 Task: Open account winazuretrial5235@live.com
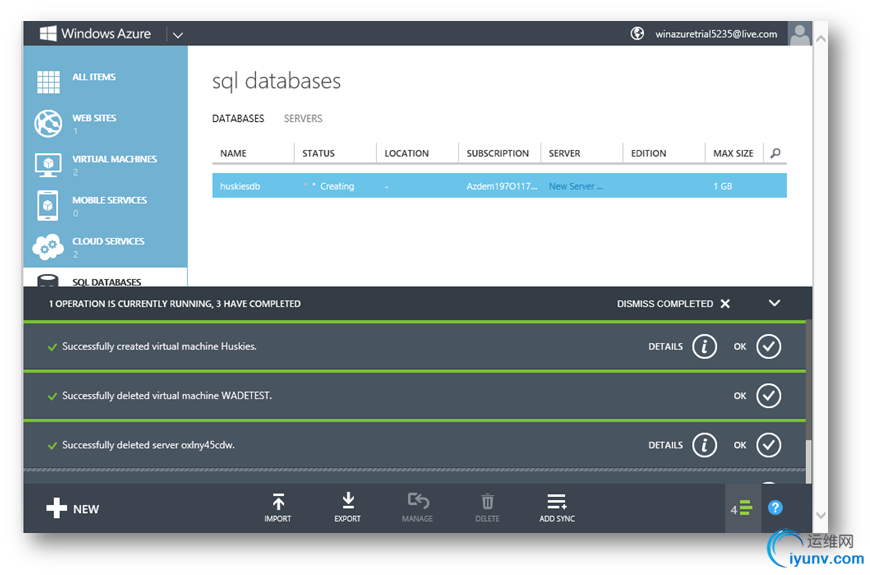[x=716, y=34]
